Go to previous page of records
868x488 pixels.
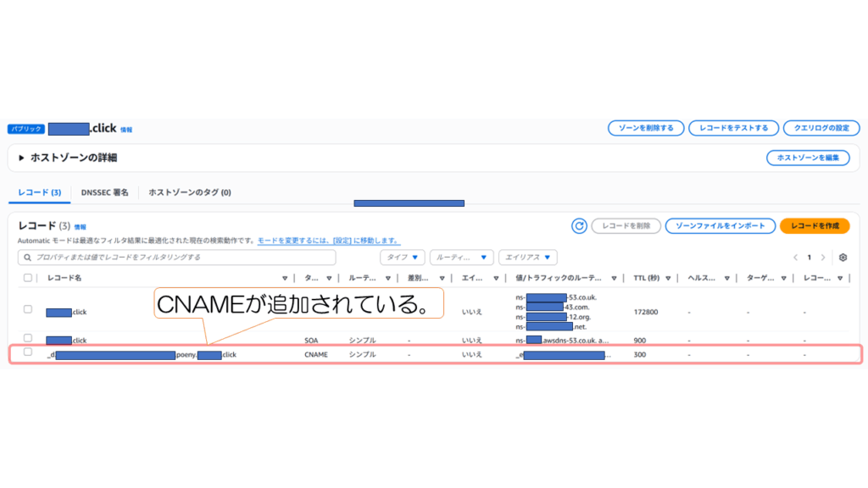[x=795, y=258]
